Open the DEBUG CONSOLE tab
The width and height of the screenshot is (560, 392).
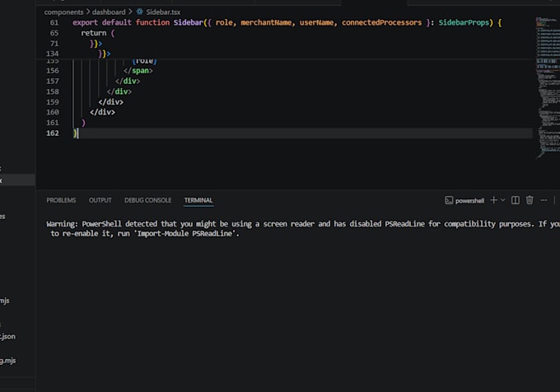pyautogui.click(x=148, y=200)
